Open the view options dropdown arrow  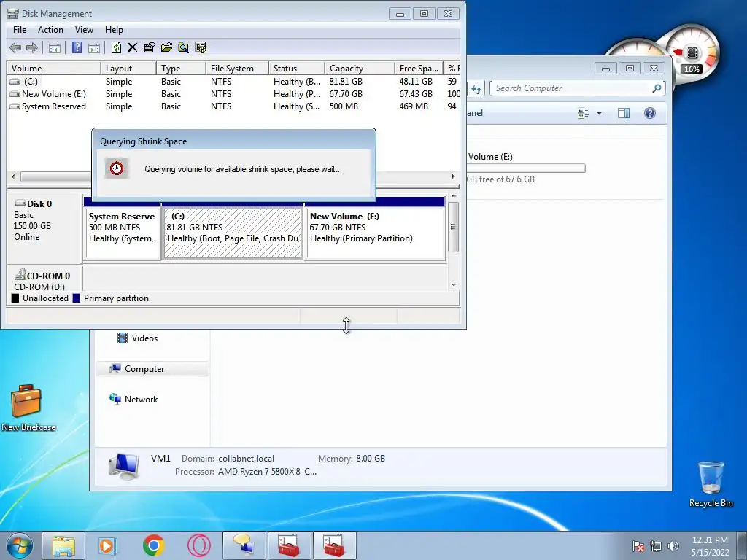click(600, 113)
